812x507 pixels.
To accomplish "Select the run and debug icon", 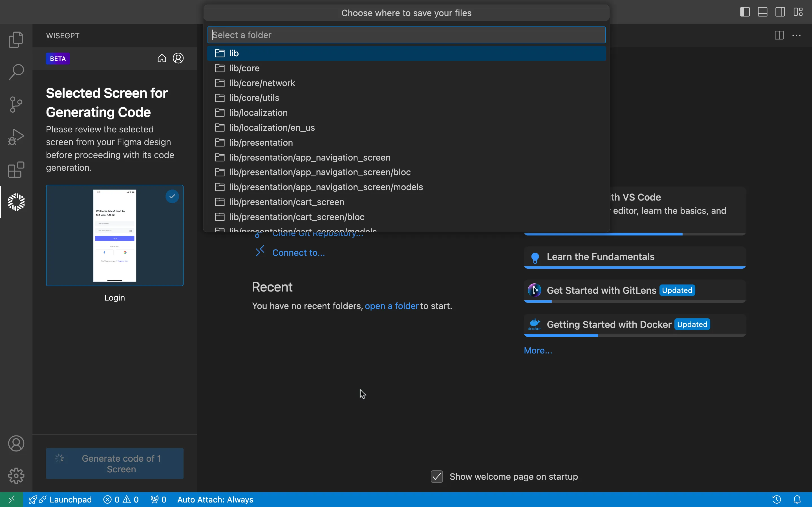I will click(16, 137).
